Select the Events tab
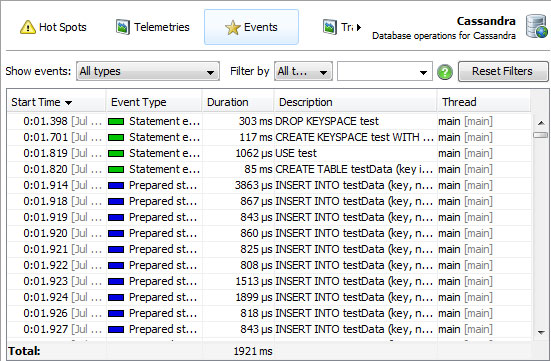The width and height of the screenshot is (551, 361). (251, 27)
